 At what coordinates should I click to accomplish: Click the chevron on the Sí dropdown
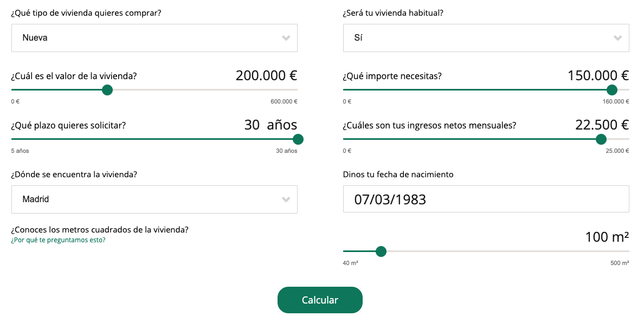pos(617,37)
